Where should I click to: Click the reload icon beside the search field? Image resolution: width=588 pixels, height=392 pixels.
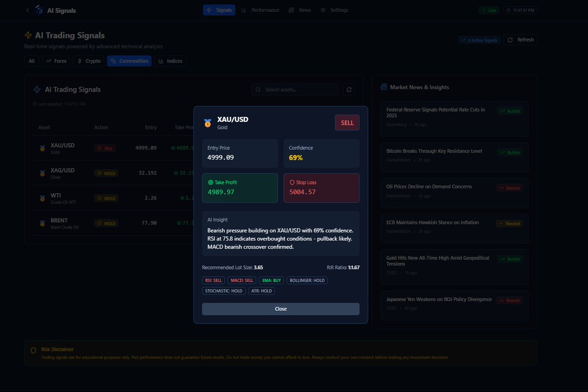pyautogui.click(x=349, y=90)
